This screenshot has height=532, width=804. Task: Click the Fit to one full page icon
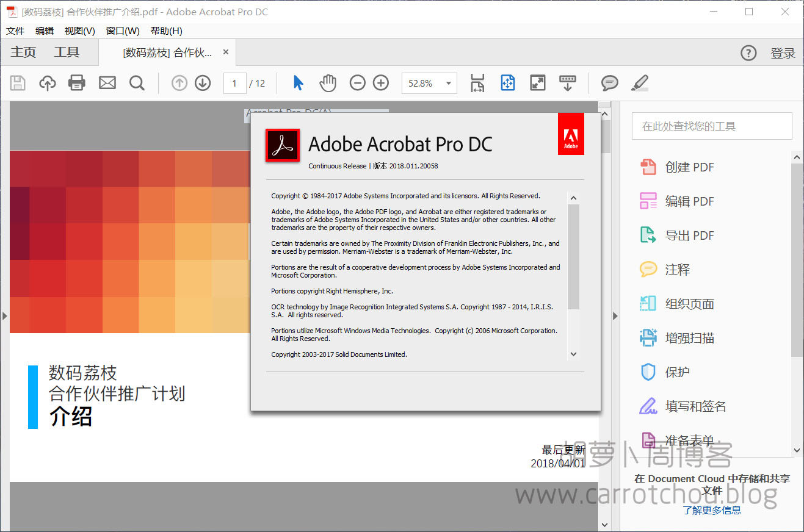pos(508,83)
